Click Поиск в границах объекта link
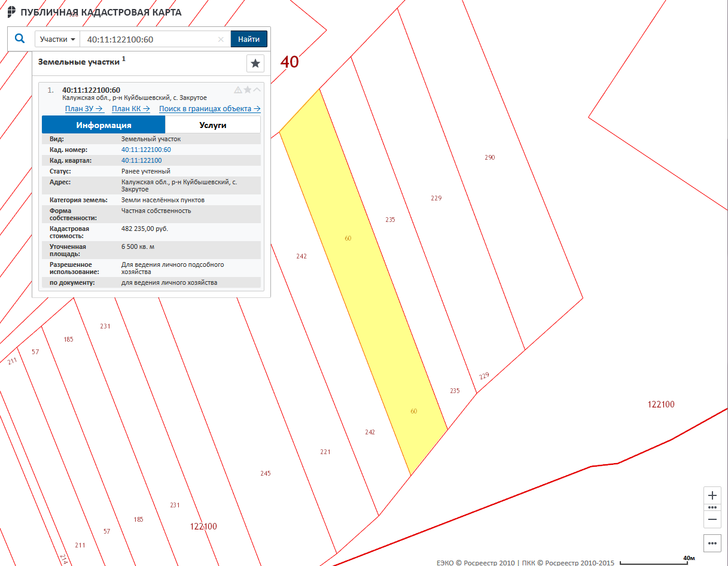The width and height of the screenshot is (728, 566). tap(209, 109)
